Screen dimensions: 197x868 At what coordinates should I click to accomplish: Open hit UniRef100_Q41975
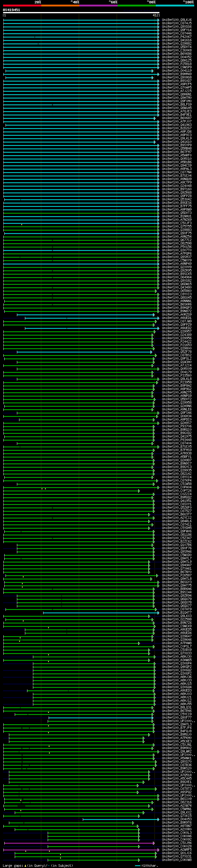point(177,437)
